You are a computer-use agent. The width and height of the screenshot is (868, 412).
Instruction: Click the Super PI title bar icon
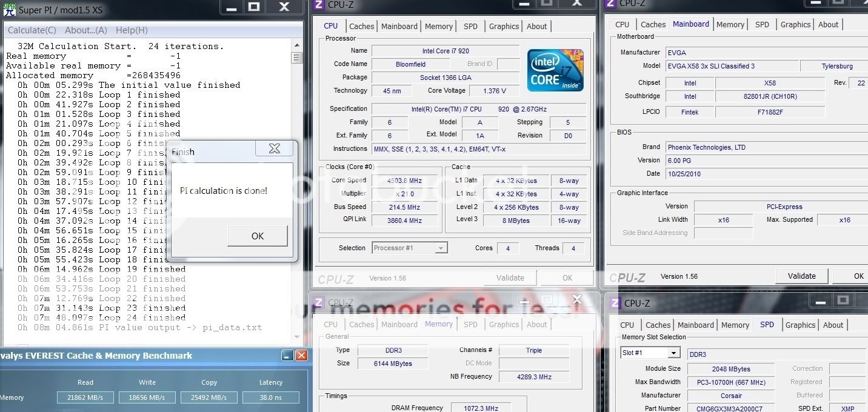pos(8,8)
